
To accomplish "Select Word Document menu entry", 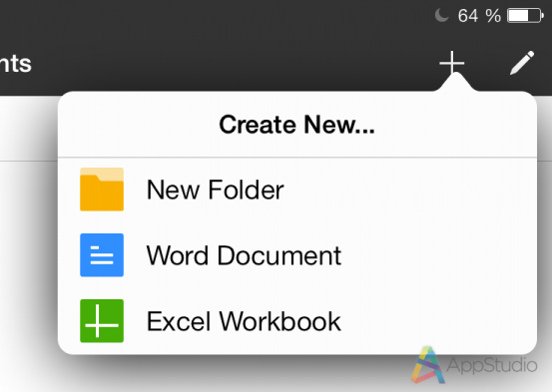I will [x=297, y=255].
